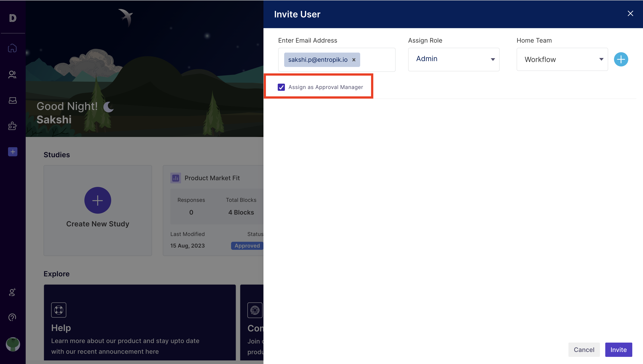Expand the Home Team Workflow dropdown
The image size is (643, 364).
[562, 59]
